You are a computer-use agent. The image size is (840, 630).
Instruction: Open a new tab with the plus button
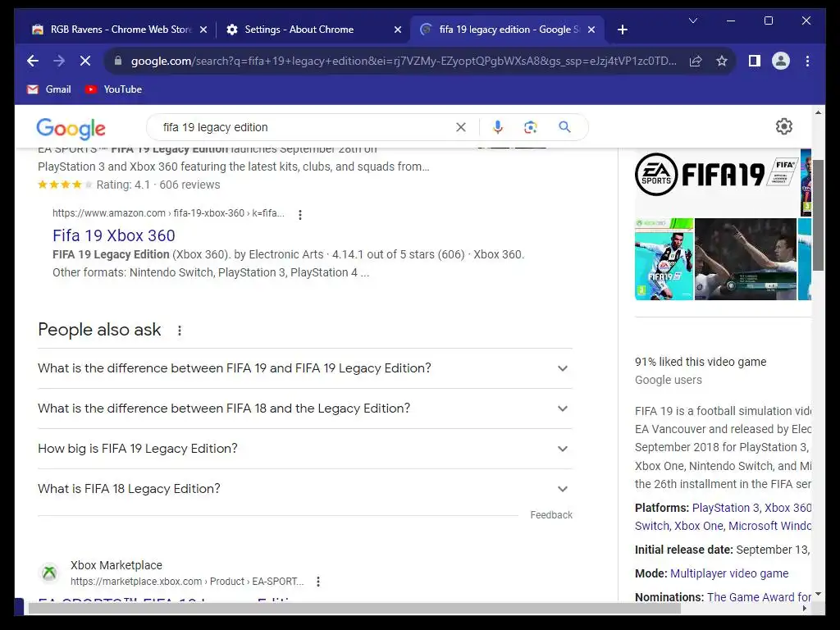[x=622, y=30]
